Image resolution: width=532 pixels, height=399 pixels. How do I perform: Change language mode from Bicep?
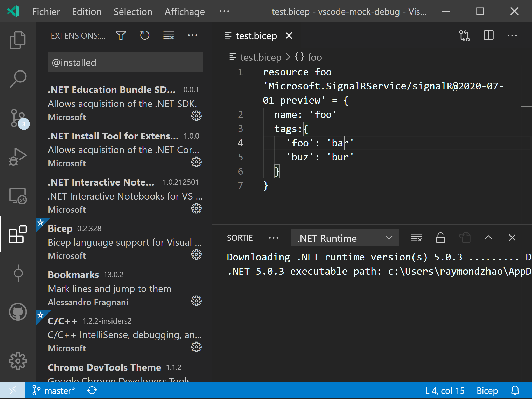pos(487,390)
